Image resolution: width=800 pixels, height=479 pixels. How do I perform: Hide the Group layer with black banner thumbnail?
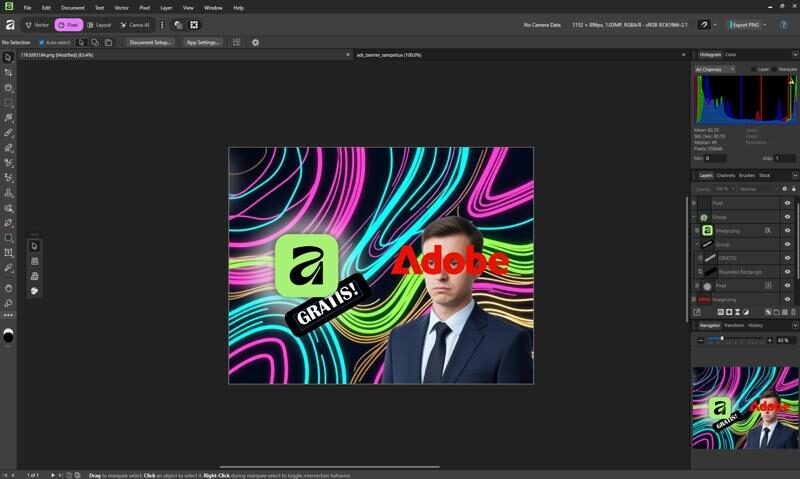pos(787,244)
